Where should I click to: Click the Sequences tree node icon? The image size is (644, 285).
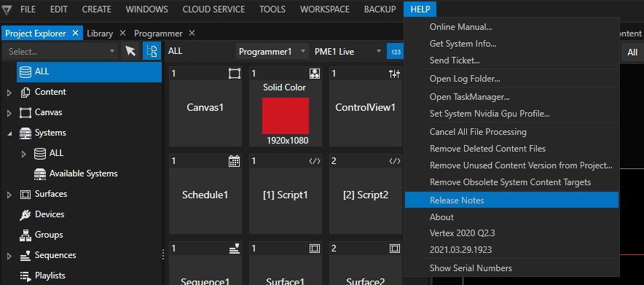click(x=25, y=255)
